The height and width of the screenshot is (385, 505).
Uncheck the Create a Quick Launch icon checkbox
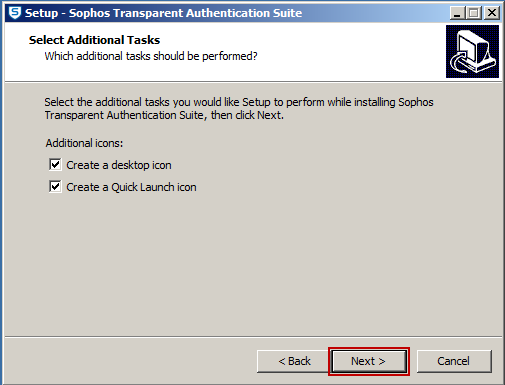click(x=55, y=187)
